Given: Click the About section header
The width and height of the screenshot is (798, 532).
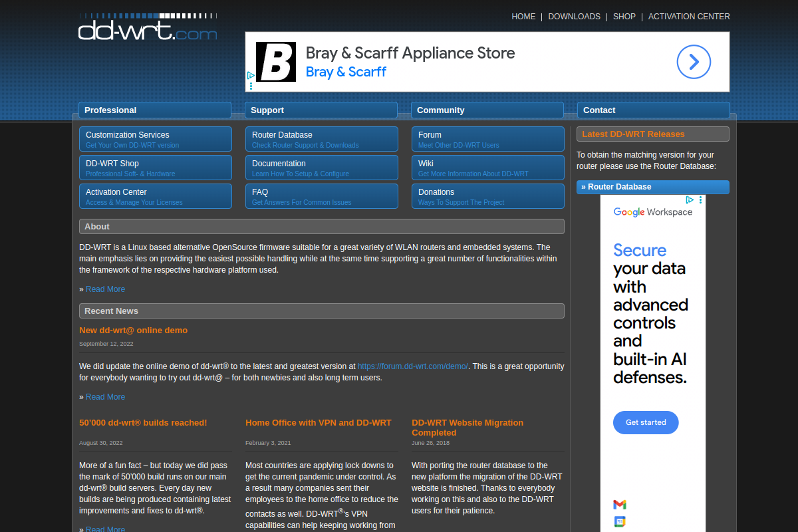Looking at the screenshot, I should click(x=322, y=227).
